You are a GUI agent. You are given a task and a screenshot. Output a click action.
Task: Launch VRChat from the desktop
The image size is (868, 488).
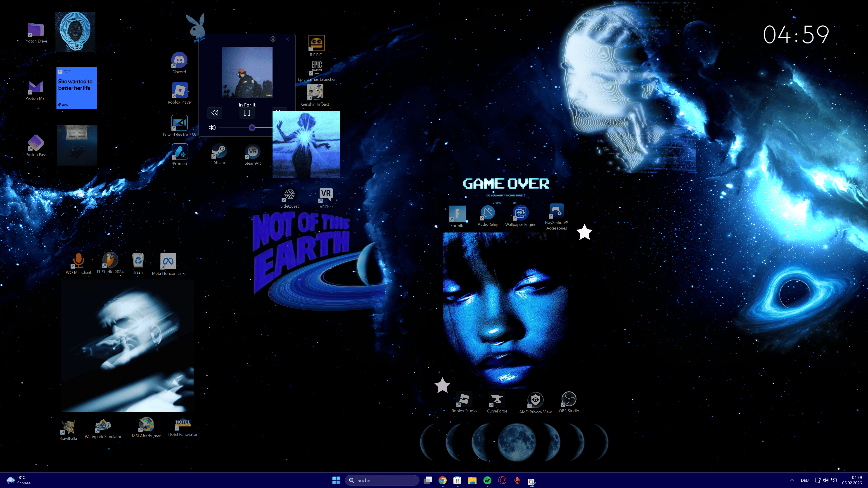coord(326,198)
